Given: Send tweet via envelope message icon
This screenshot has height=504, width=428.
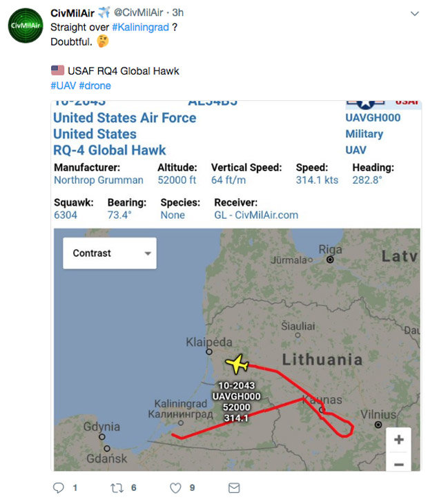Looking at the screenshot, I should pyautogui.click(x=234, y=488).
